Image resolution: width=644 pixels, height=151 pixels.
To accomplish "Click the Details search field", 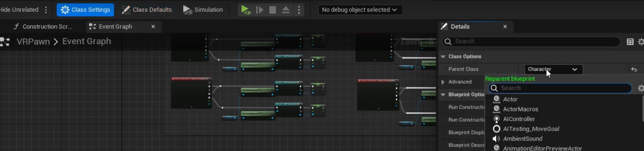I will [531, 42].
